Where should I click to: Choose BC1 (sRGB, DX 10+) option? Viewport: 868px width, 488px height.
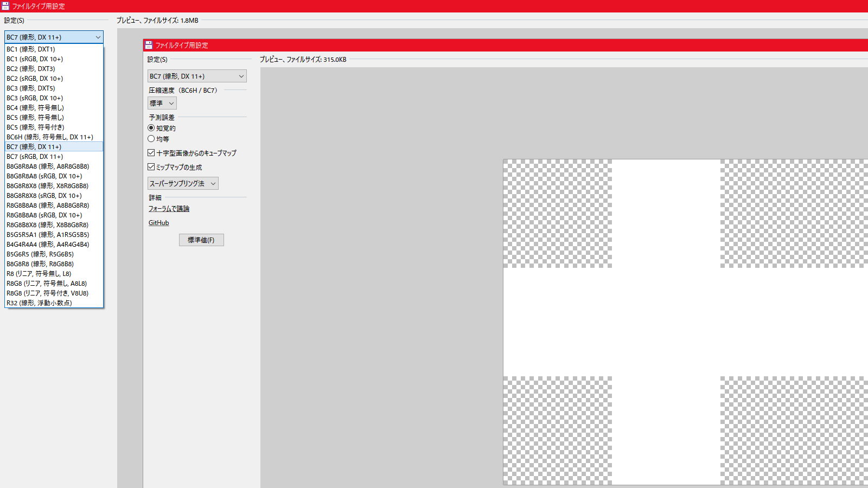[x=54, y=59]
